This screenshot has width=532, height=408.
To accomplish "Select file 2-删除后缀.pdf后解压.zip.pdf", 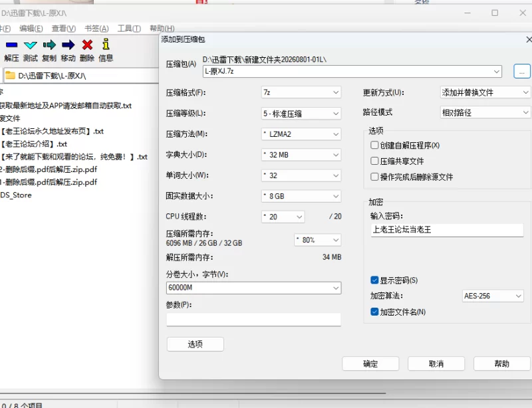I will 49,169.
